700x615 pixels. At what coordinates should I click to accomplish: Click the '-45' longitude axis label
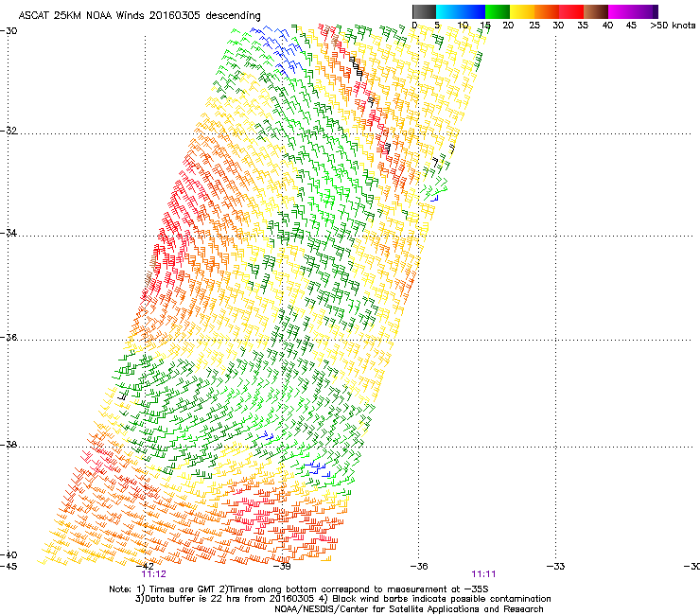9,567
